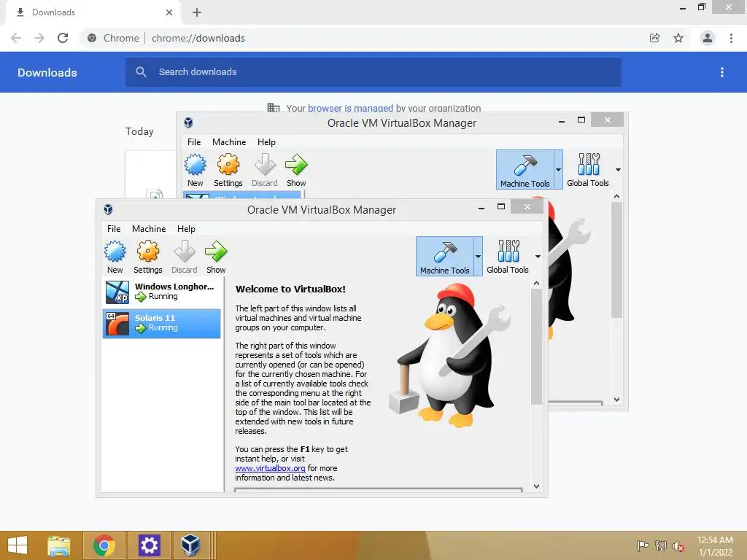Open VirtualBox from the taskbar
This screenshot has height=560, width=747.
pyautogui.click(x=190, y=545)
